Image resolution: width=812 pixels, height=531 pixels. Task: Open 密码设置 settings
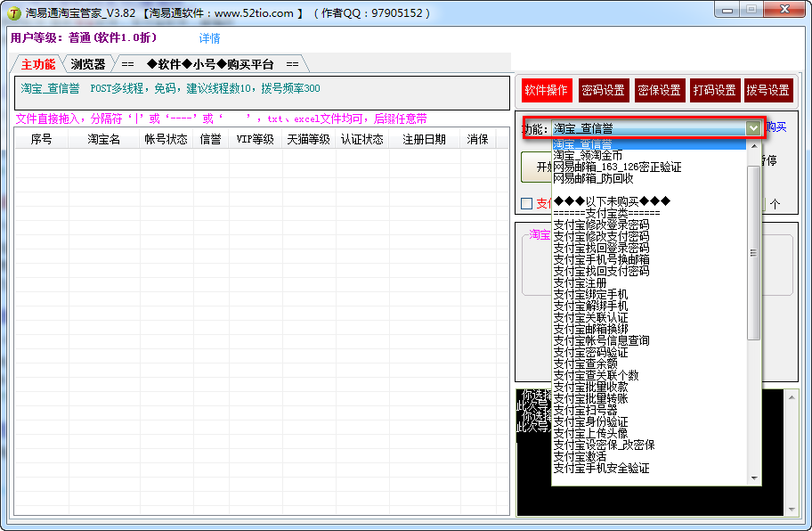(603, 90)
